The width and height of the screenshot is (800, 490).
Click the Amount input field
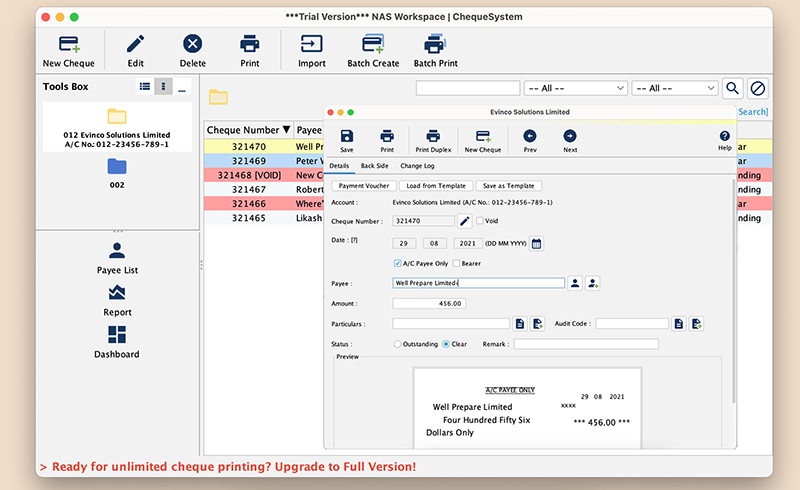429,303
